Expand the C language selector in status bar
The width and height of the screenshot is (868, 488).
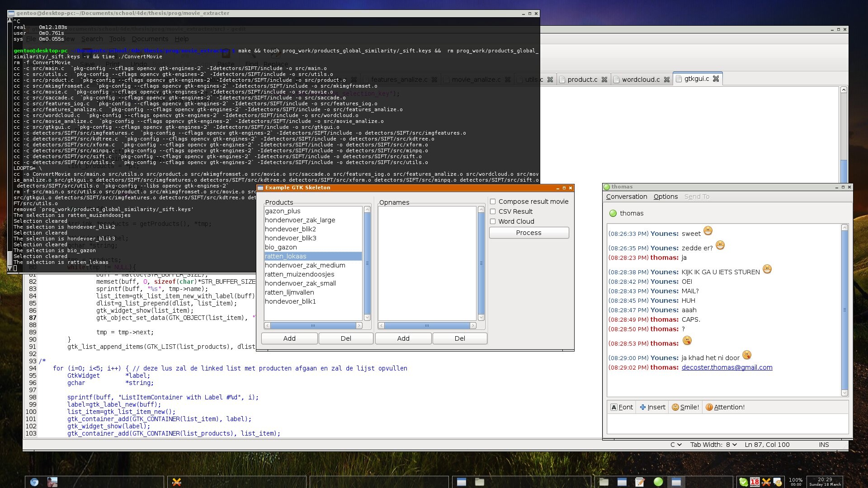point(675,445)
